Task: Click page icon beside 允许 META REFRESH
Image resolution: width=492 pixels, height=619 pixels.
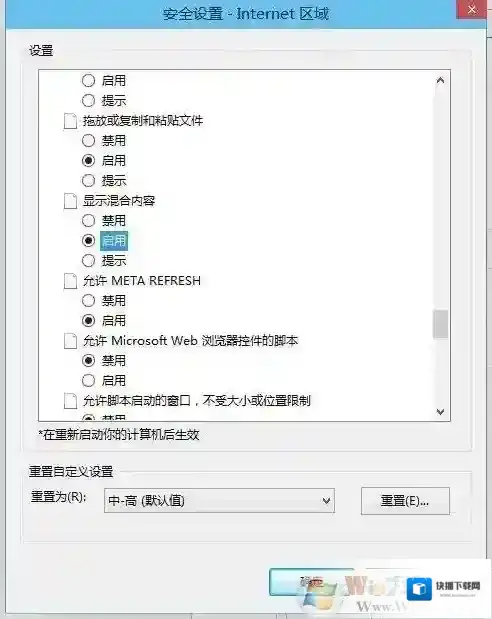Action: [70, 281]
